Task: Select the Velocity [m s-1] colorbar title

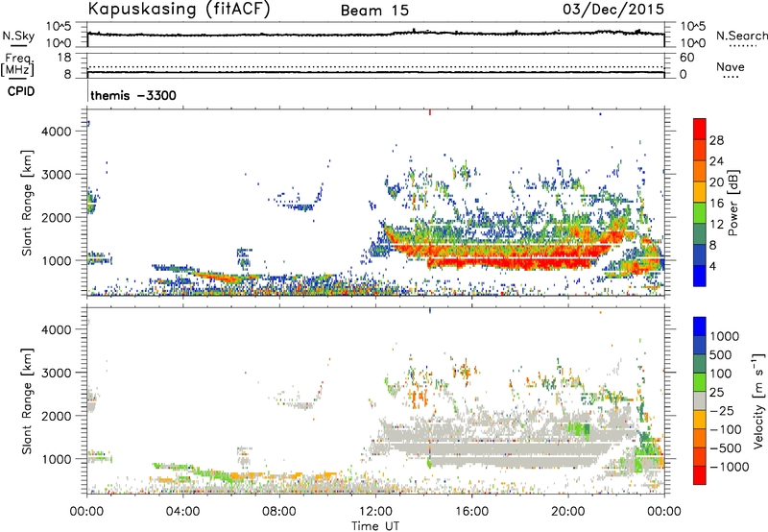Action: 758,400
